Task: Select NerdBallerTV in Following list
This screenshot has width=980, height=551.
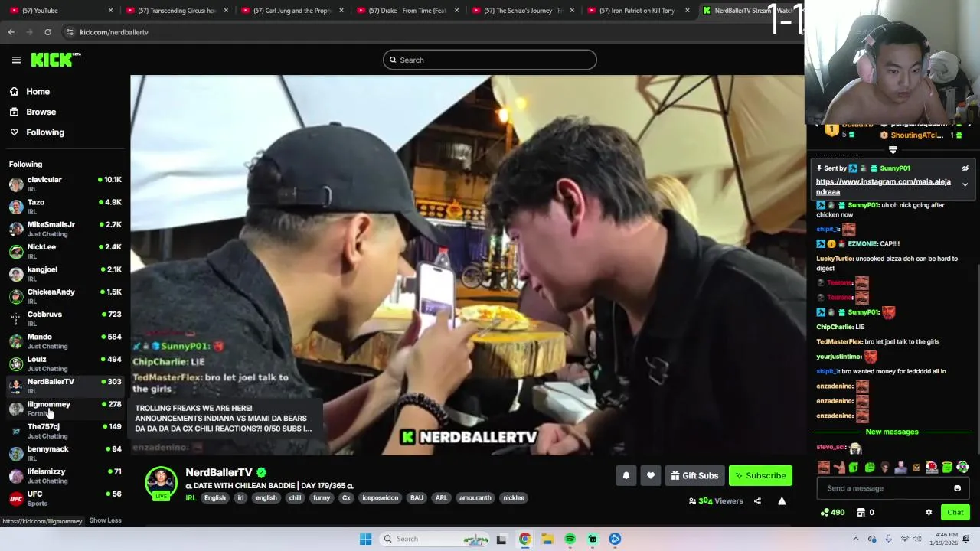Action: pyautogui.click(x=65, y=386)
